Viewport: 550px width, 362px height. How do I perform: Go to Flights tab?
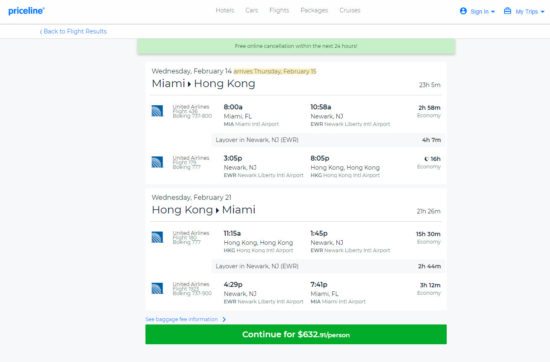279,11
